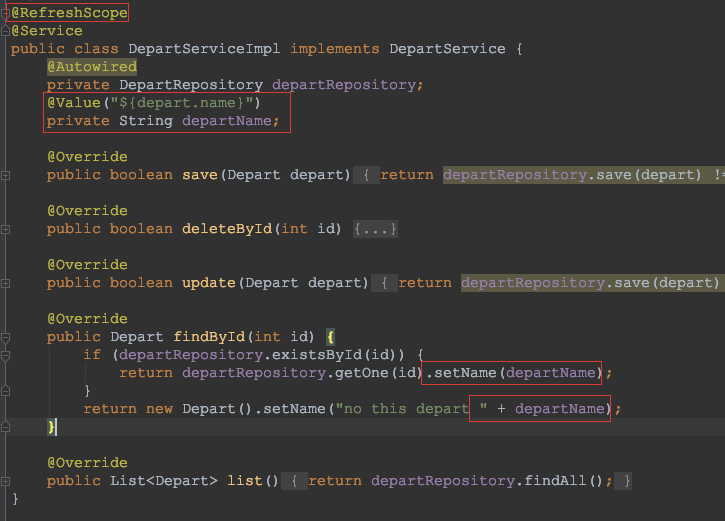Image resolution: width=725 pixels, height=521 pixels.
Task: Click List<Depart> return type
Action: (164, 481)
